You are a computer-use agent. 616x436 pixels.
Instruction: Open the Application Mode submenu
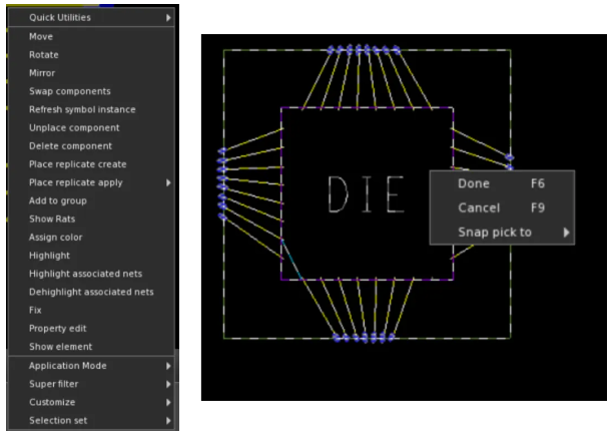tap(91, 366)
